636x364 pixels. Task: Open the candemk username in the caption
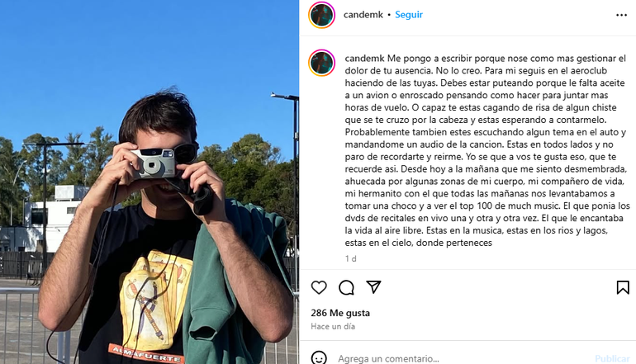pyautogui.click(x=365, y=59)
